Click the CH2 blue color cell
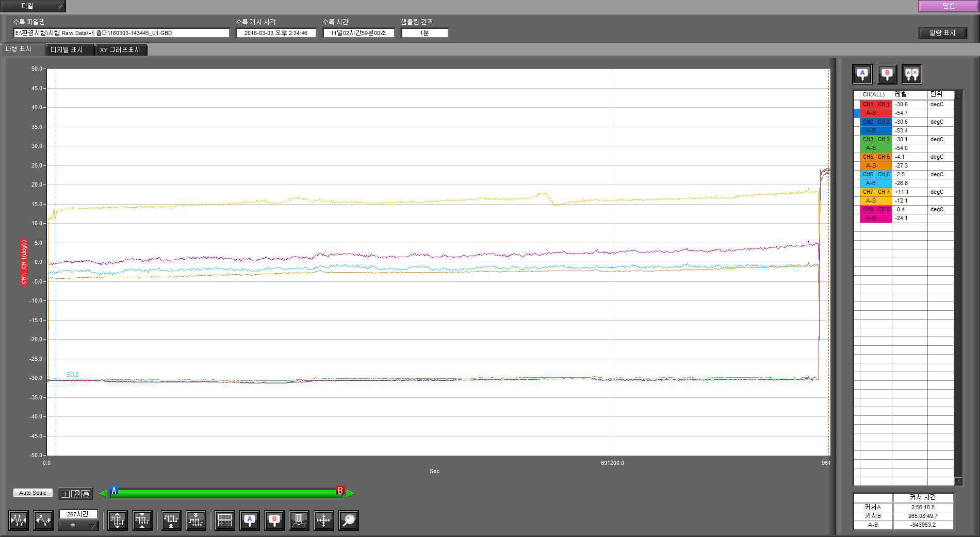Viewport: 980px width, 537px height. (876, 122)
